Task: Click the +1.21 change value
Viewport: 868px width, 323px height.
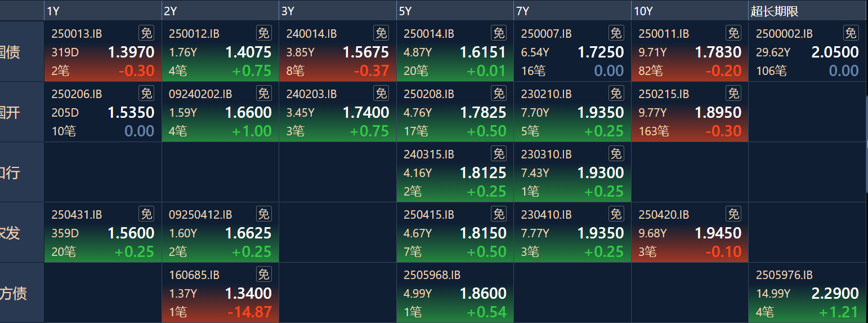Action: 839,312
